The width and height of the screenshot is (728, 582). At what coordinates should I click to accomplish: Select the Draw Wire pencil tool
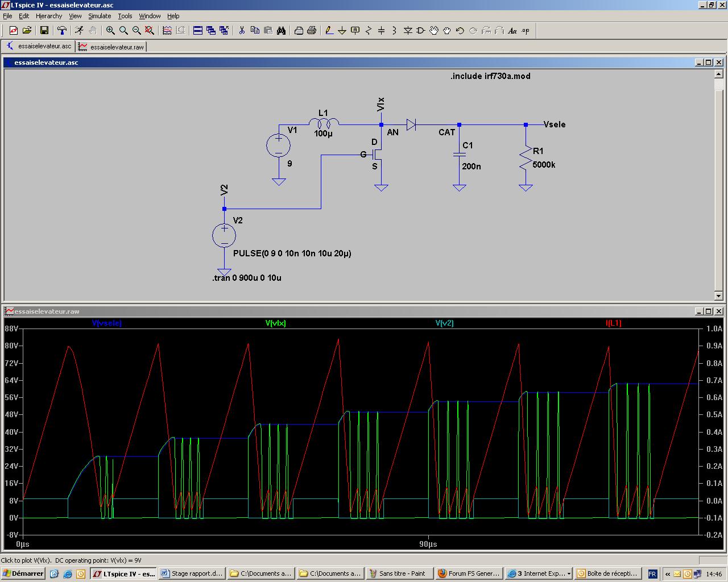coord(329,31)
